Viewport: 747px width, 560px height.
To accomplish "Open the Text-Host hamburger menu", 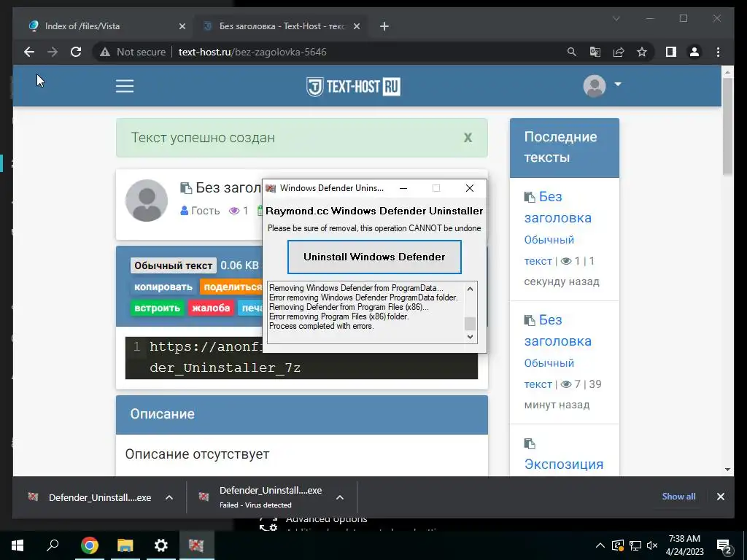I will [125, 86].
